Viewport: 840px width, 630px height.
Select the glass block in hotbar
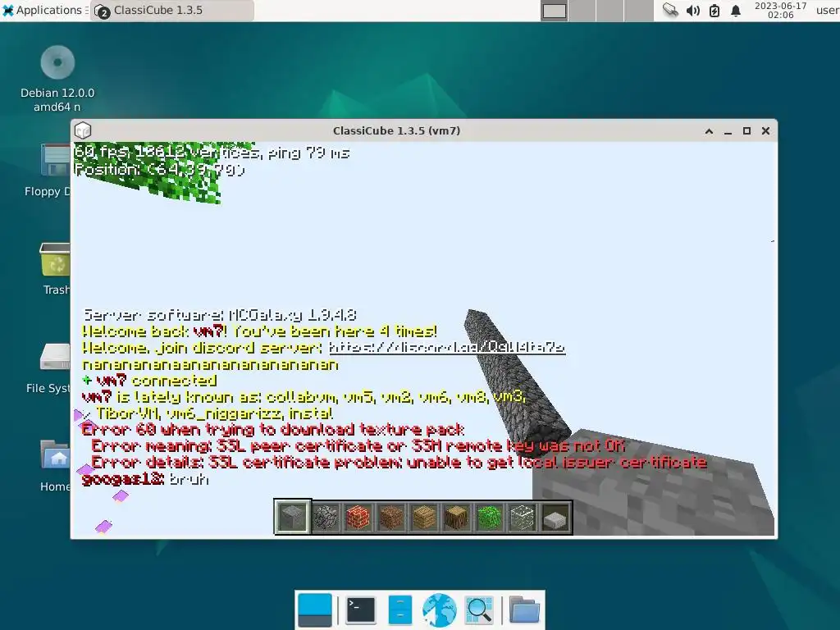pyautogui.click(x=523, y=518)
